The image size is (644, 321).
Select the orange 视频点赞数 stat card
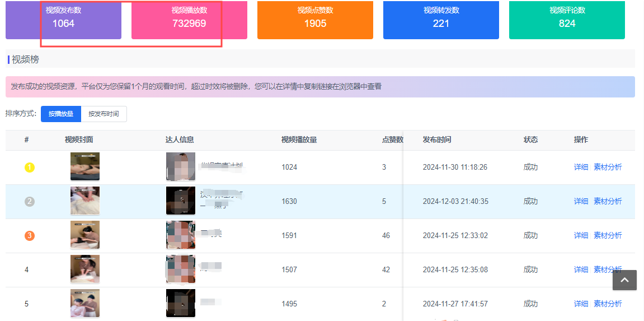click(x=315, y=20)
